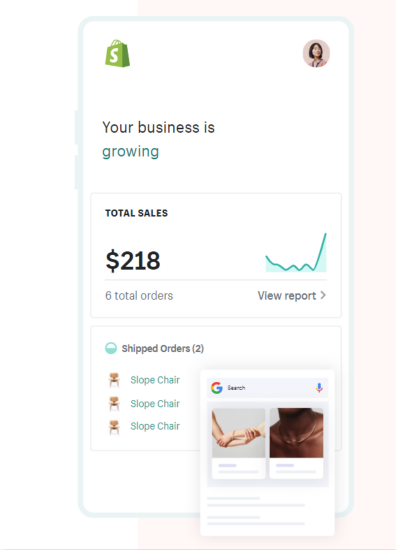Click into the Google Search field
Viewport: 396px width, 550px height.
click(267, 388)
